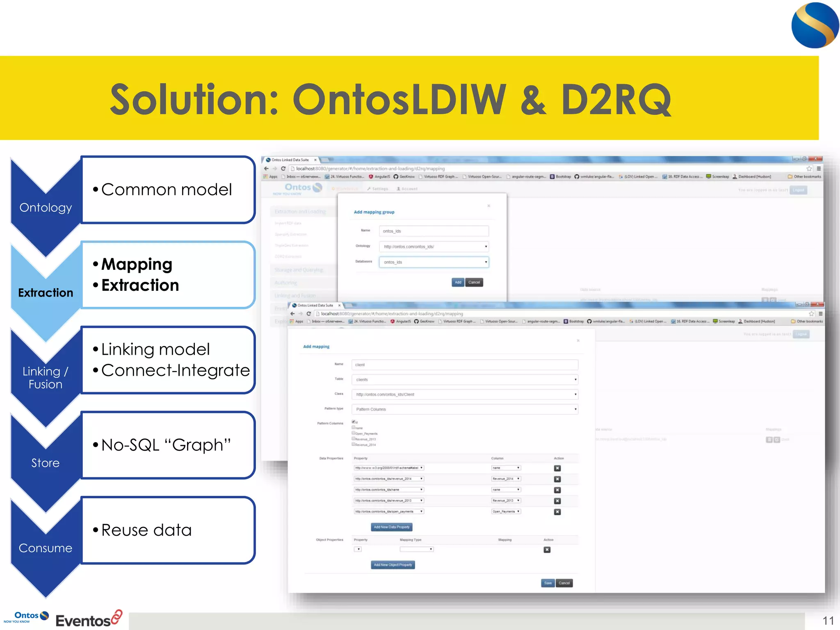Open the revenue_2013 property dropdown
The image size is (840, 630).
389,500
